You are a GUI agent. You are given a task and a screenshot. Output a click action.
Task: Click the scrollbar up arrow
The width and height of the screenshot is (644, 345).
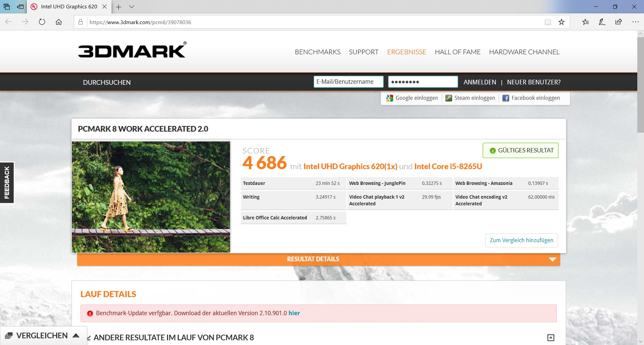(641, 34)
